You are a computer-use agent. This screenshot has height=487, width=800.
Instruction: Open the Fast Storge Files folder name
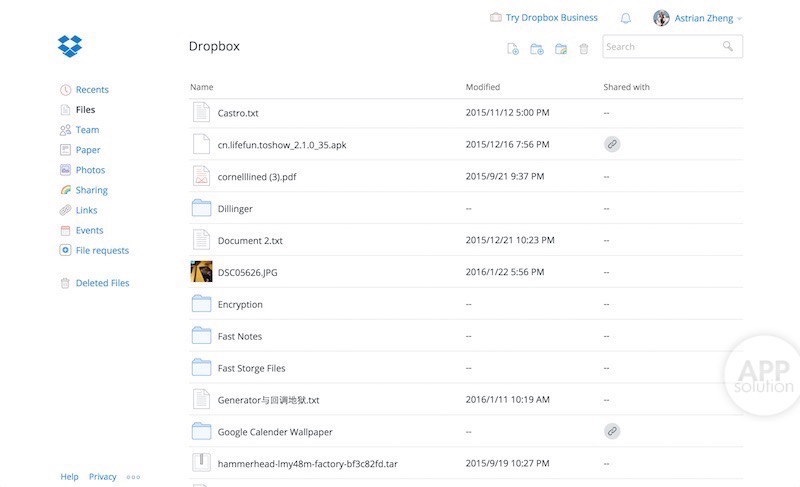pyautogui.click(x=252, y=368)
